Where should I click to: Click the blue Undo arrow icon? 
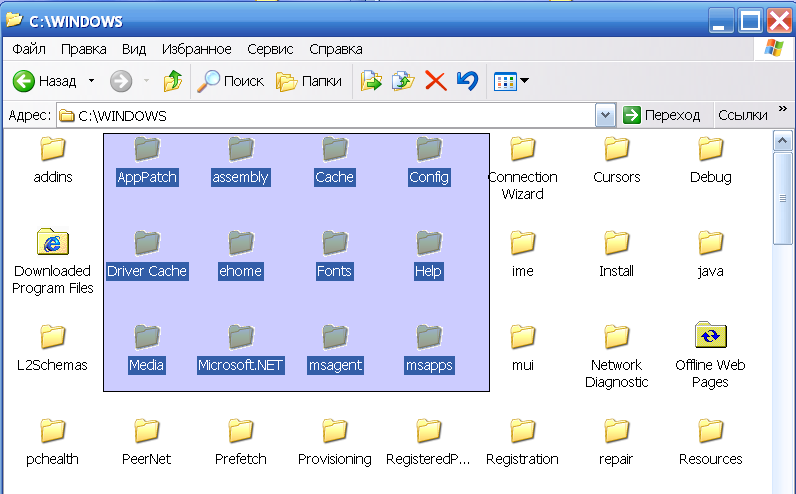(x=467, y=81)
